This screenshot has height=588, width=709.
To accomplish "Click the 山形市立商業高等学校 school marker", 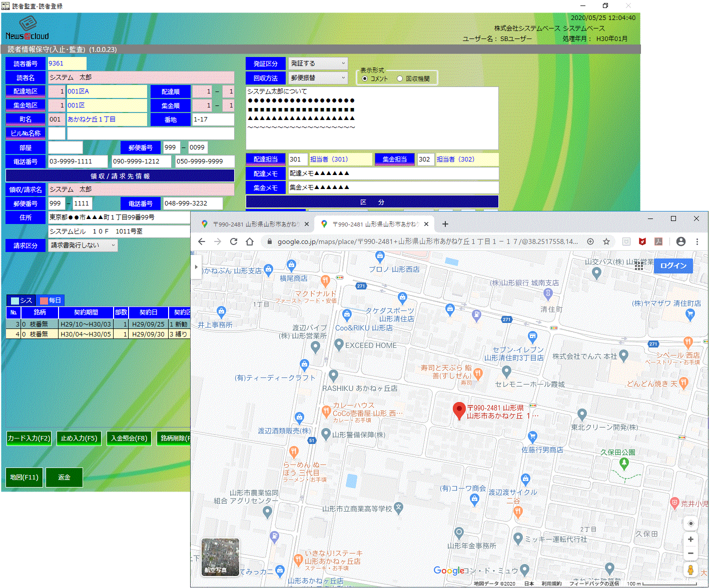I will point(398,508).
